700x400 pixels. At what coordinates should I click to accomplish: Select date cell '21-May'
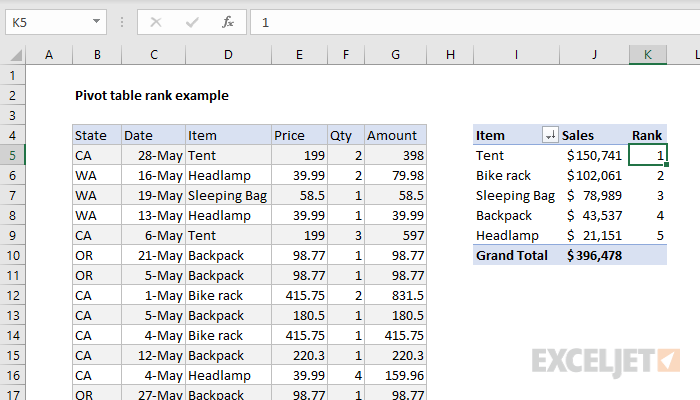point(154,255)
